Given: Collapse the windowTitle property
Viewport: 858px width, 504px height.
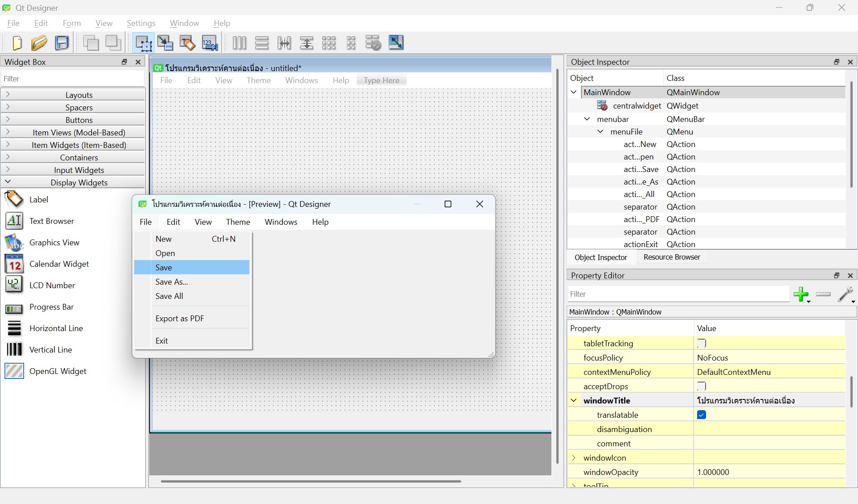Looking at the screenshot, I should [x=574, y=401].
